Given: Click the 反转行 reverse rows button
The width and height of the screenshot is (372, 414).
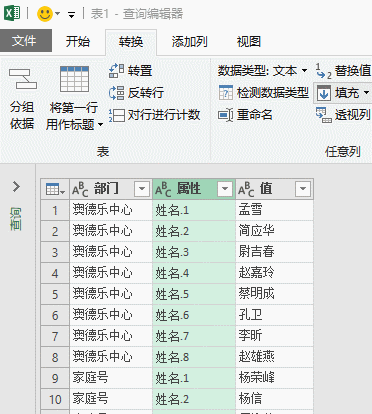Looking at the screenshot, I should point(137,93).
